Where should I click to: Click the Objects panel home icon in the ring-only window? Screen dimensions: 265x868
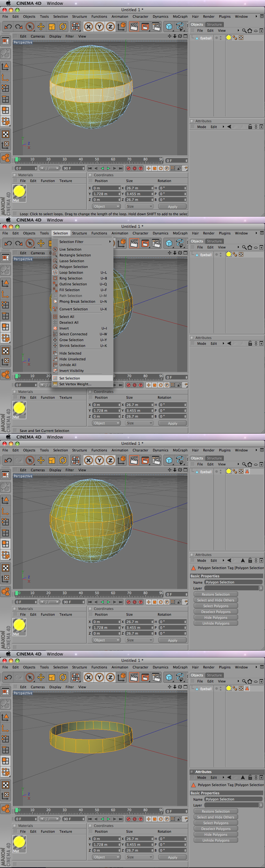[250, 681]
